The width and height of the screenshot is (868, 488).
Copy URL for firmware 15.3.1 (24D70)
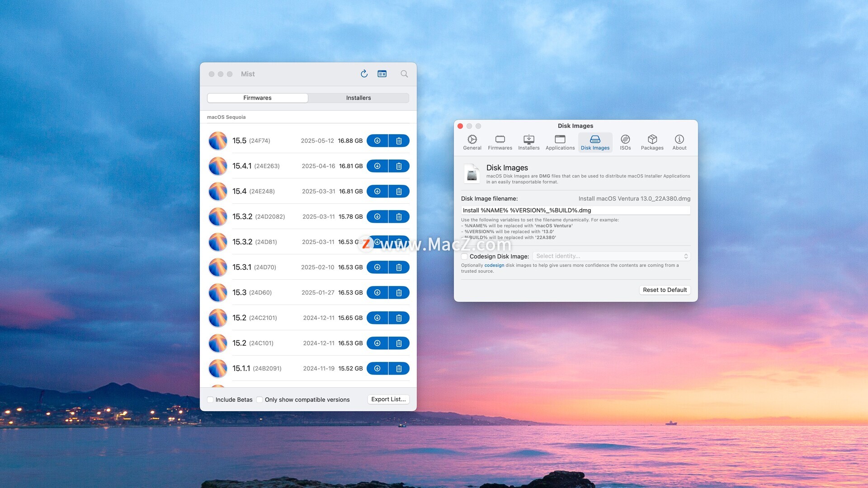pos(399,267)
